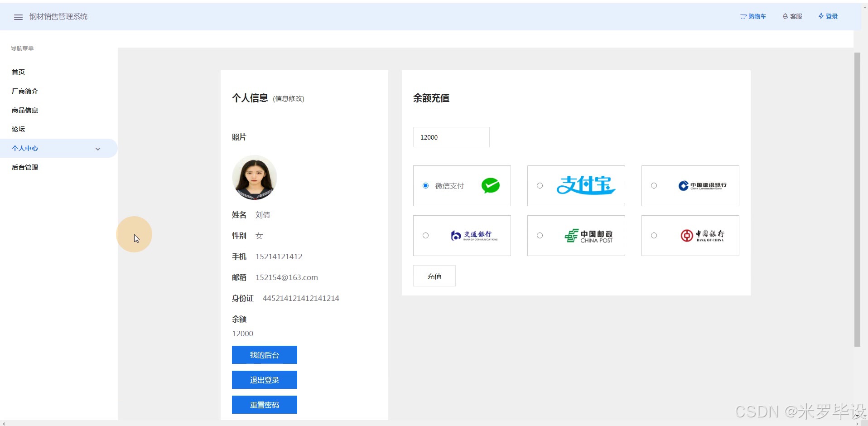Select 中国银行 as payment method
This screenshot has width=868, height=426.
(x=654, y=235)
